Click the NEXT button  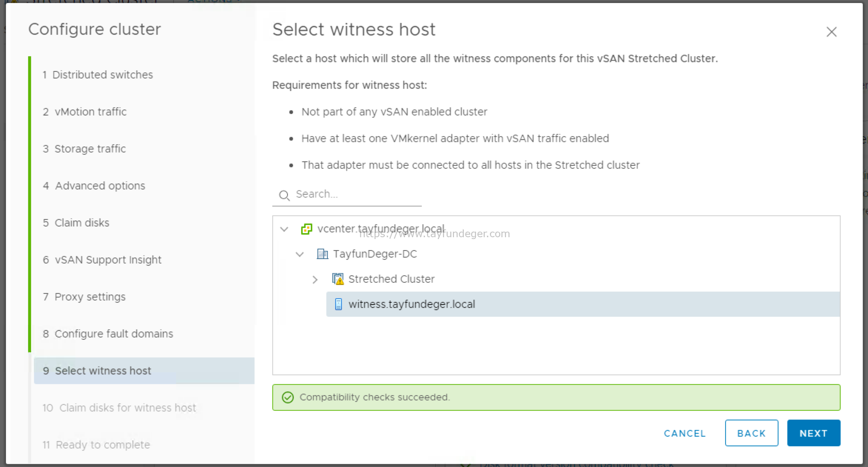(814, 433)
